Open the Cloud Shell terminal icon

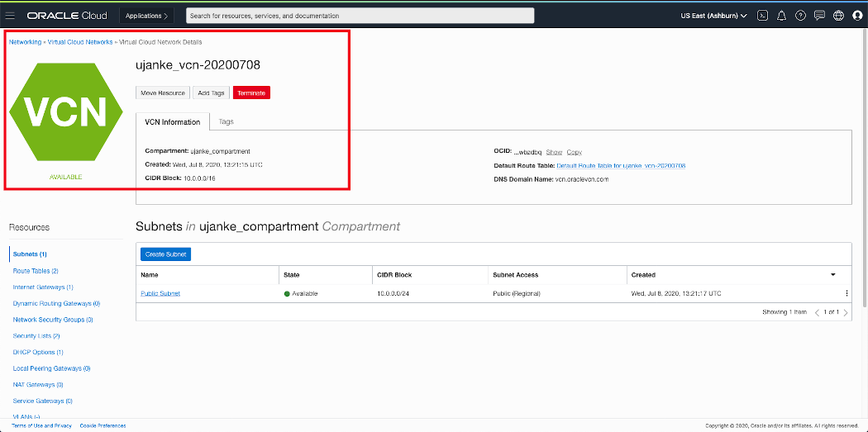[762, 16]
